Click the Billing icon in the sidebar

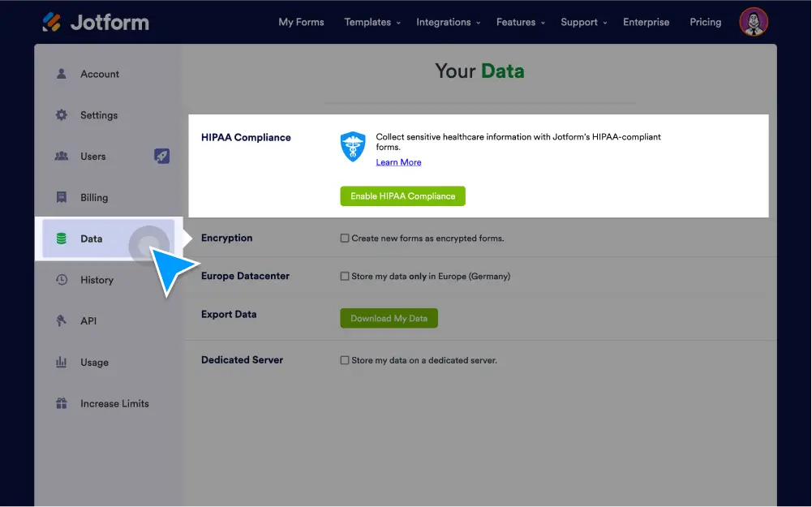61,197
